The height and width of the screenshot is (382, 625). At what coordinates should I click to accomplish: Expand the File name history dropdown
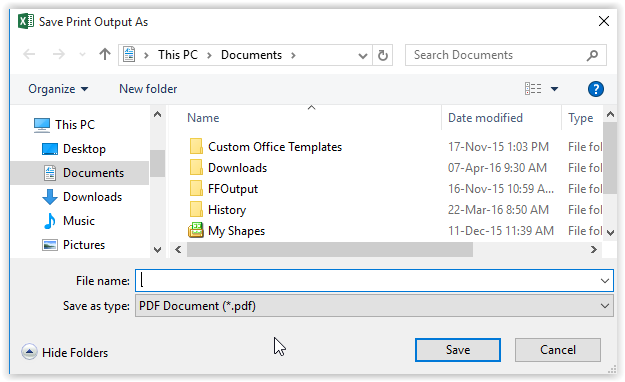tap(605, 281)
